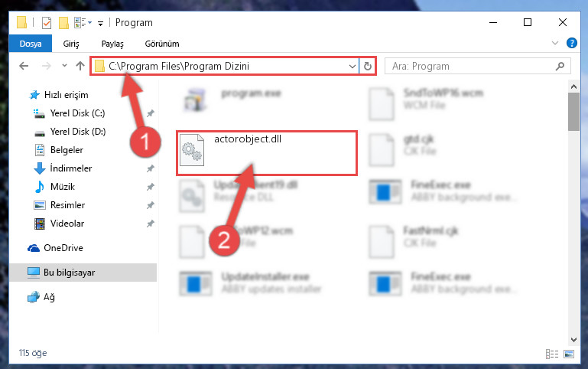Switch to large thumbnails view icon
Screen dimensions: 588x369
tap(569, 354)
